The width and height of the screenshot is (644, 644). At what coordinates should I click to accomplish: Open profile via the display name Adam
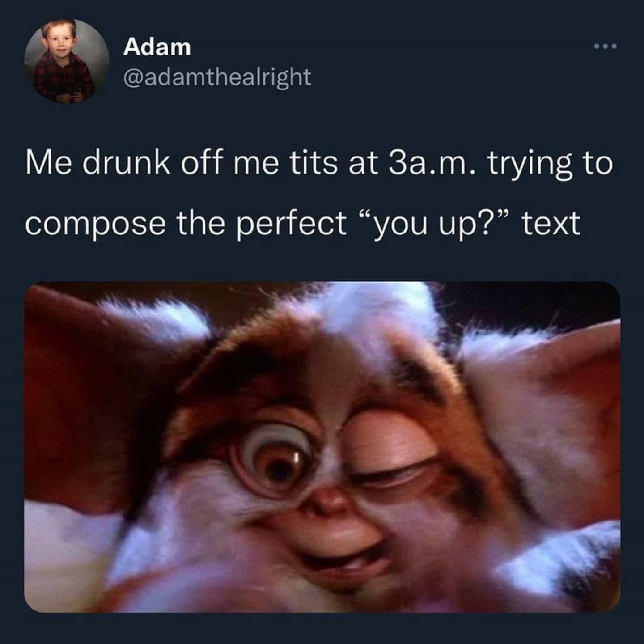[157, 47]
